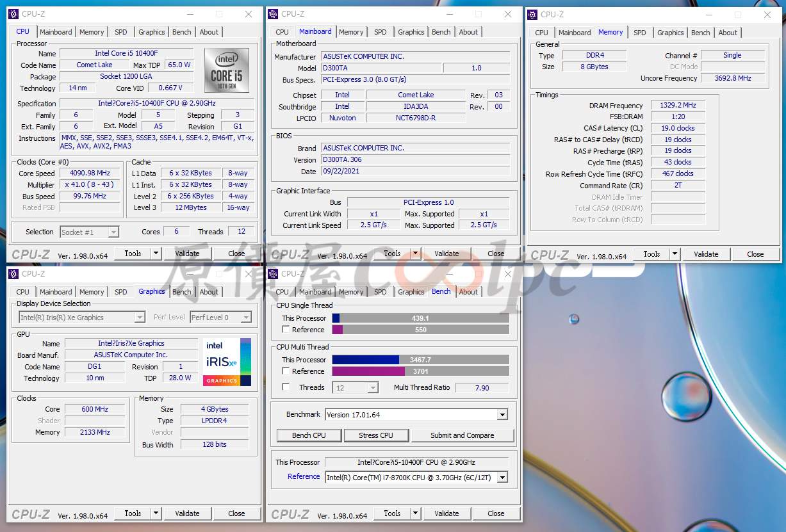Click the Close button in the Bench window
This screenshot has width=786, height=532.
pyautogui.click(x=496, y=513)
